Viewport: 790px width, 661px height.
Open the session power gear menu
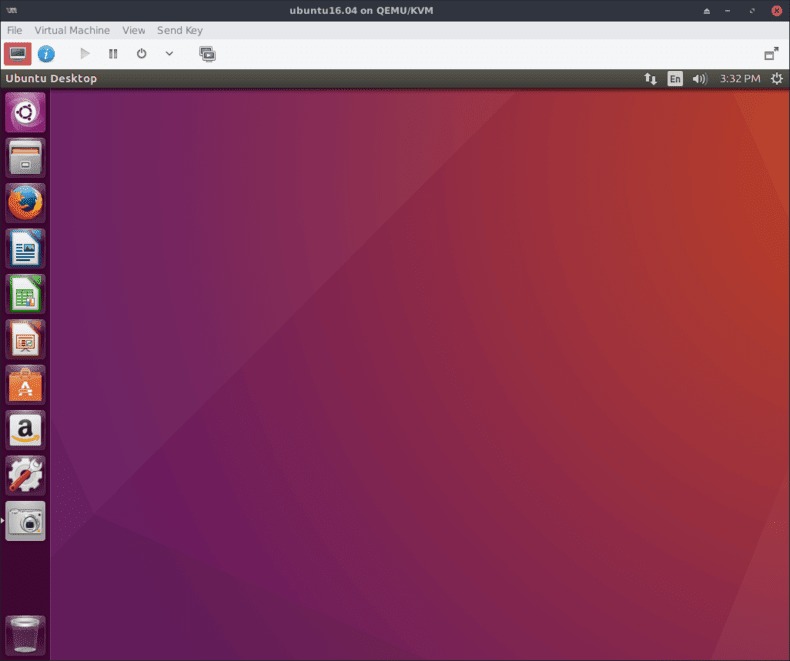(776, 79)
